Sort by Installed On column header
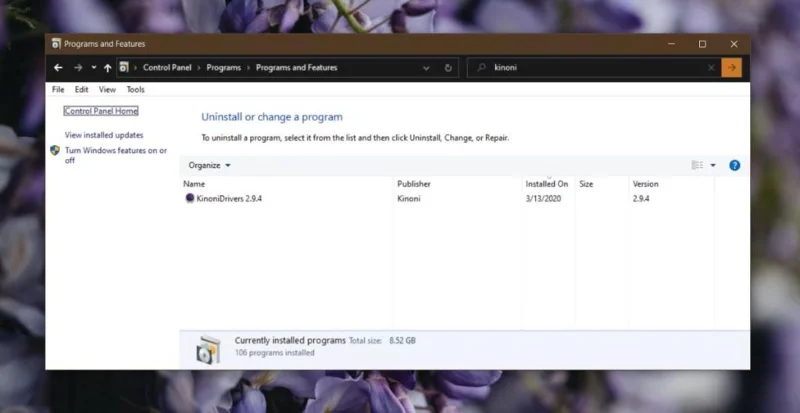This screenshot has height=413, width=800. coord(548,184)
